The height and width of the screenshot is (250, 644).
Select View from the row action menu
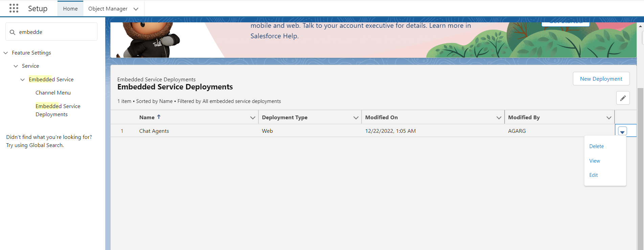[x=595, y=161]
